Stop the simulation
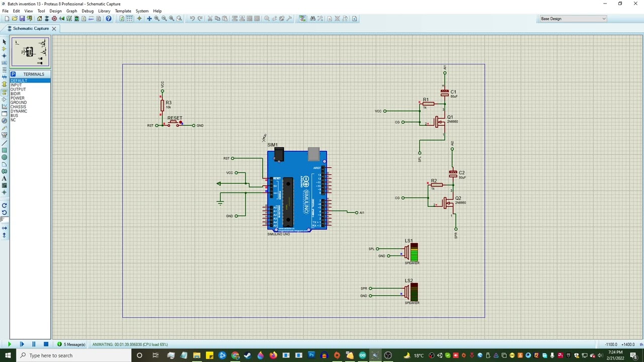 pos(46,344)
